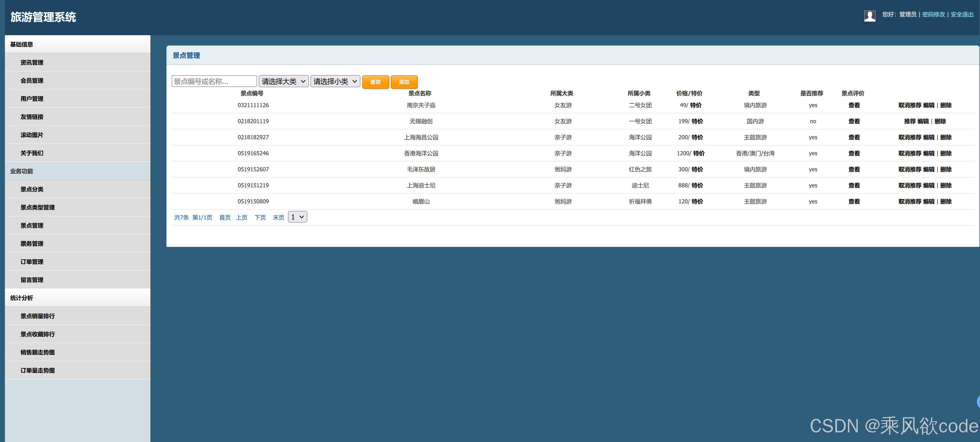The height and width of the screenshot is (442, 980).
Task: Delete the 香港海洋公园 entry via 删除
Action: pyautogui.click(x=946, y=153)
